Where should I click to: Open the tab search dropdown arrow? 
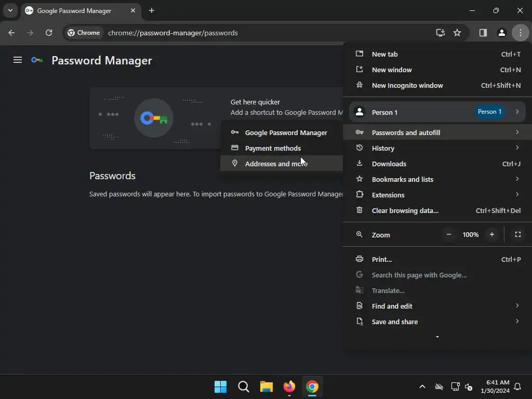click(x=10, y=10)
